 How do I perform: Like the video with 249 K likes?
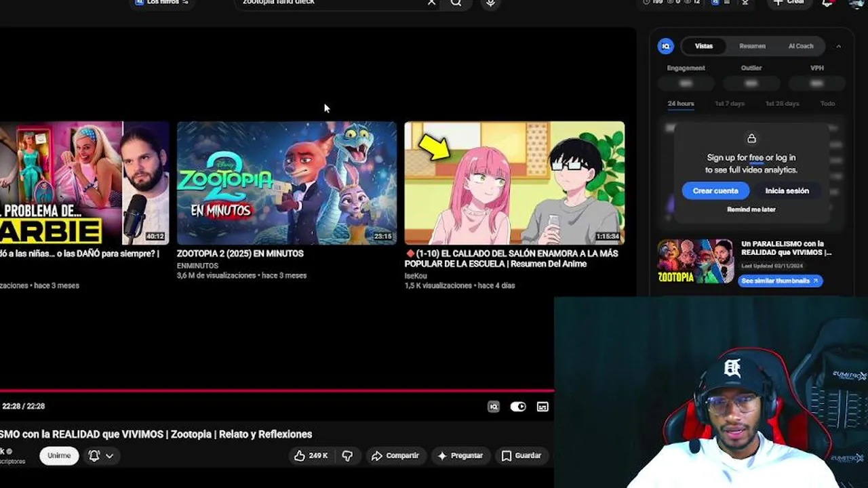pyautogui.click(x=311, y=456)
